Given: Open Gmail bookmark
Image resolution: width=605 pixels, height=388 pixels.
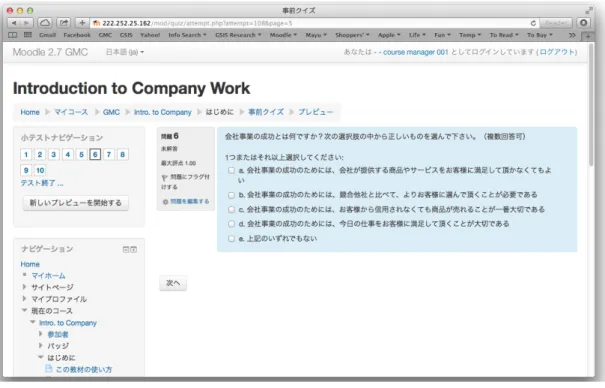Looking at the screenshot, I should click(x=47, y=35).
